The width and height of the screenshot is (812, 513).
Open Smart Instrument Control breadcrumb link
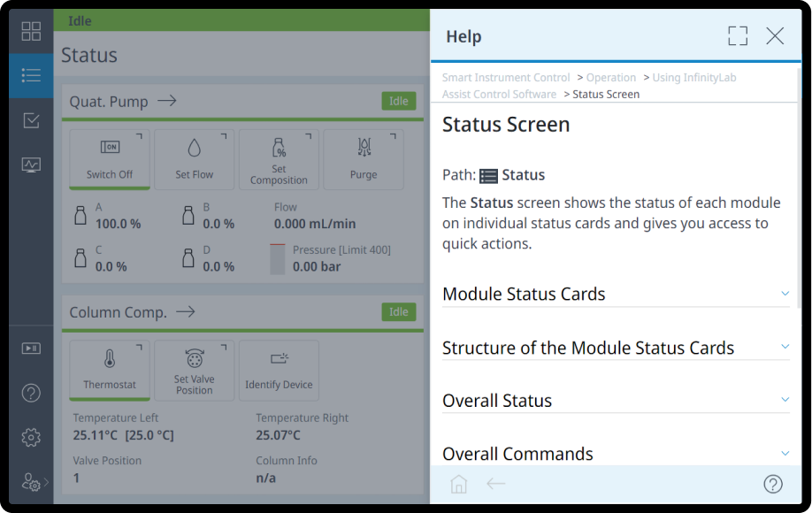[506, 78]
